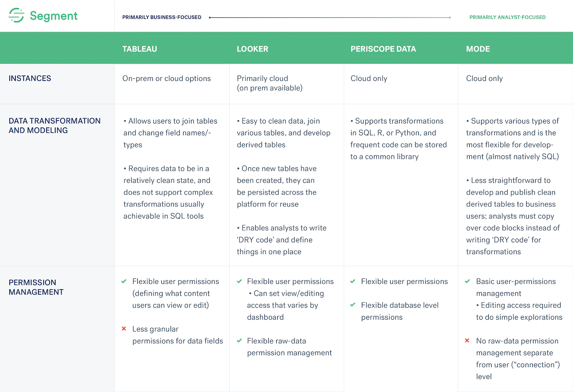The image size is (573, 392).
Task: Click the Primarily Business-Focused label
Action: pyautogui.click(x=162, y=17)
